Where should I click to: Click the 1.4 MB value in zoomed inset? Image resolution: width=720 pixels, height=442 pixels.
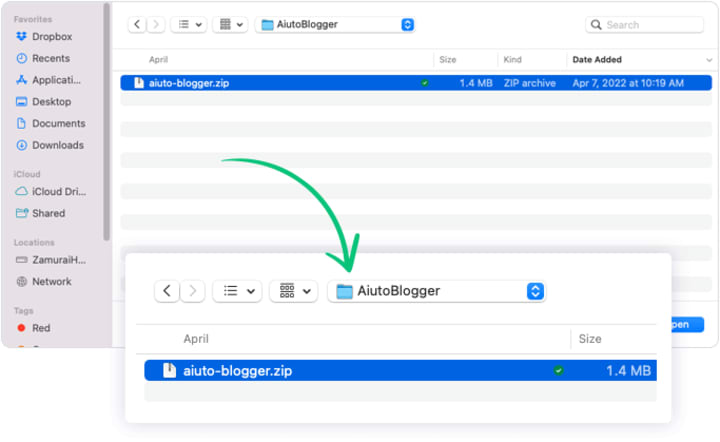[628, 370]
